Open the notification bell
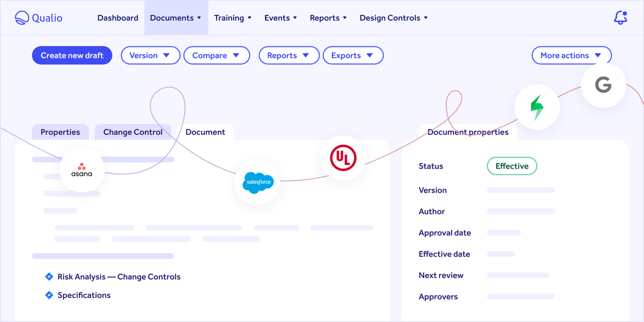This screenshot has width=644, height=322. click(620, 17)
